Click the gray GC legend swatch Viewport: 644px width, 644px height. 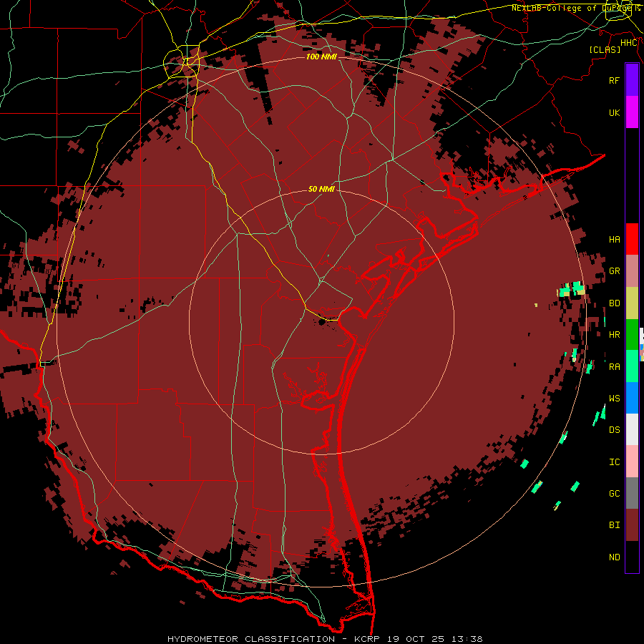pos(632,493)
